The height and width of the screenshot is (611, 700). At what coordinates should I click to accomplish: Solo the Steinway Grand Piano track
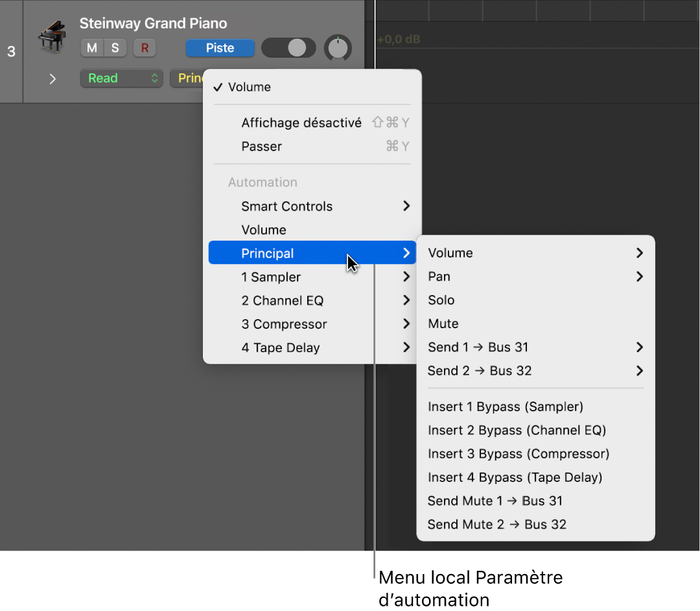115,48
